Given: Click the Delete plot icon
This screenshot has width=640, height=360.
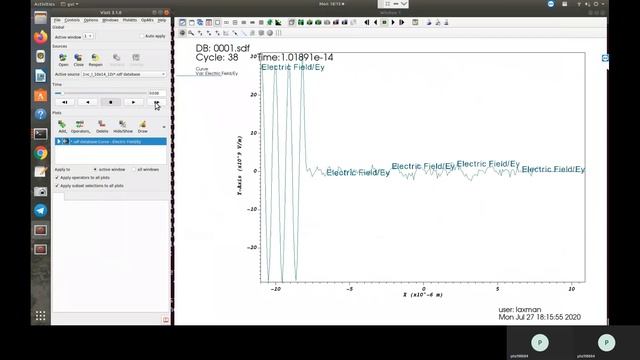Looking at the screenshot, I should pos(102,127).
